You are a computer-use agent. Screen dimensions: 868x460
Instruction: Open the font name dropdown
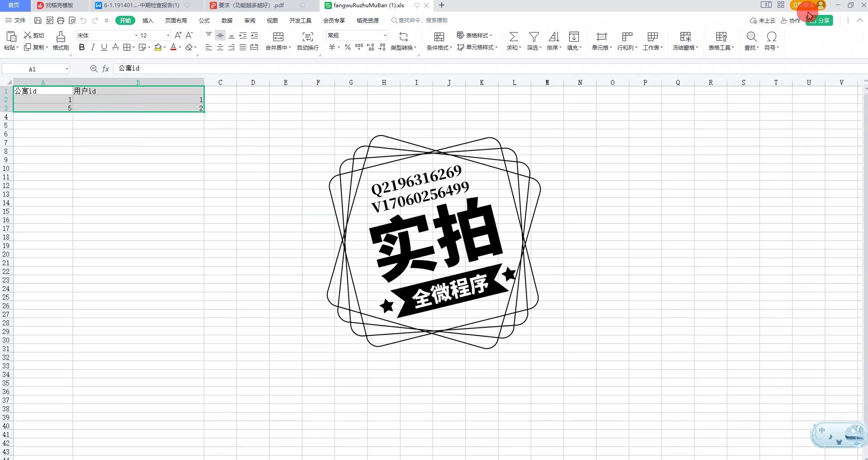[136, 35]
